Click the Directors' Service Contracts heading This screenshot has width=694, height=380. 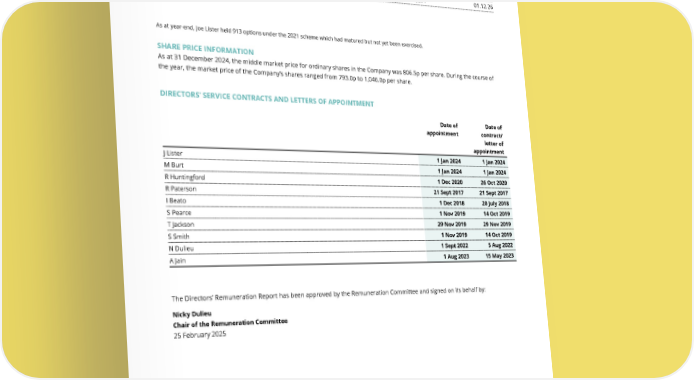point(267,98)
